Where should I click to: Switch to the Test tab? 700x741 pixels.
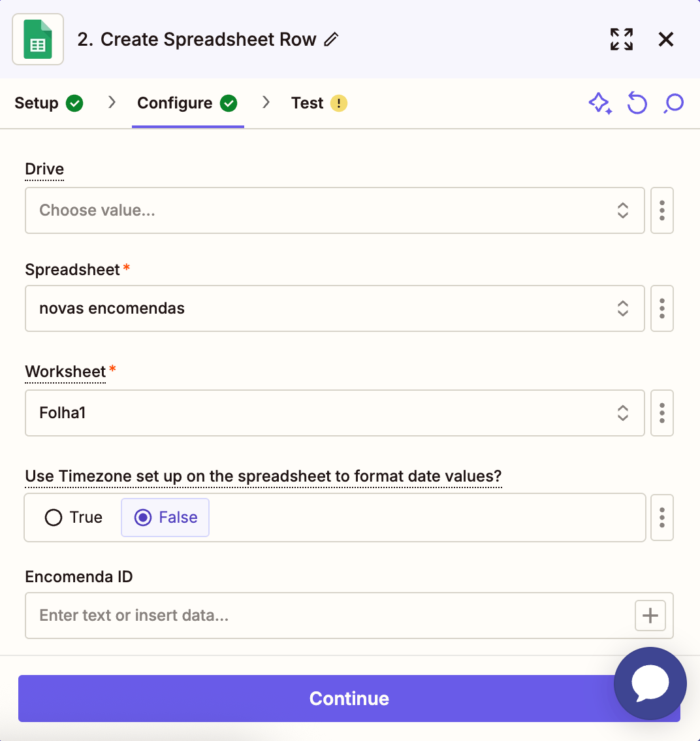point(319,103)
